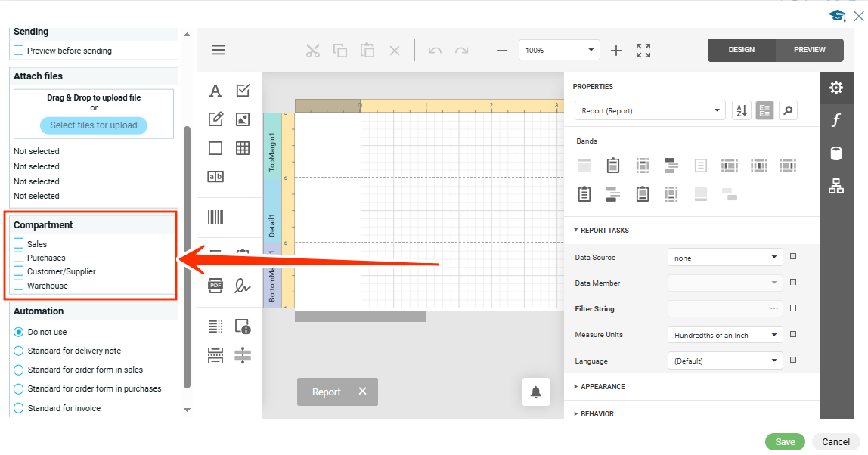Pick the Barcode control from toolbox
The height and width of the screenshot is (455, 868).
pos(215,217)
